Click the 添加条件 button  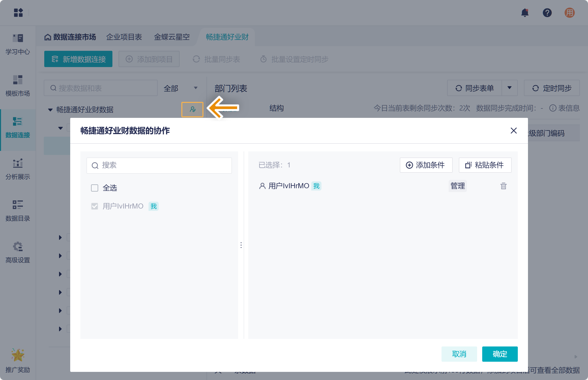426,165
